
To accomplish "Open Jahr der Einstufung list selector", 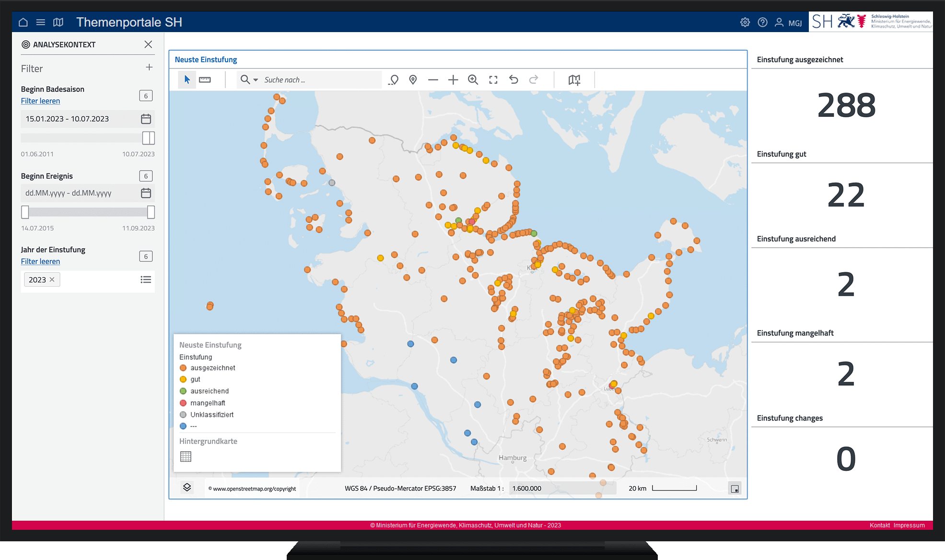I will [146, 280].
